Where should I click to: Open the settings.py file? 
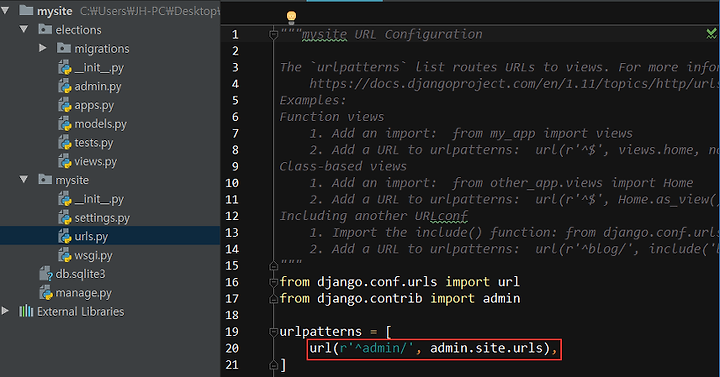[x=102, y=218]
